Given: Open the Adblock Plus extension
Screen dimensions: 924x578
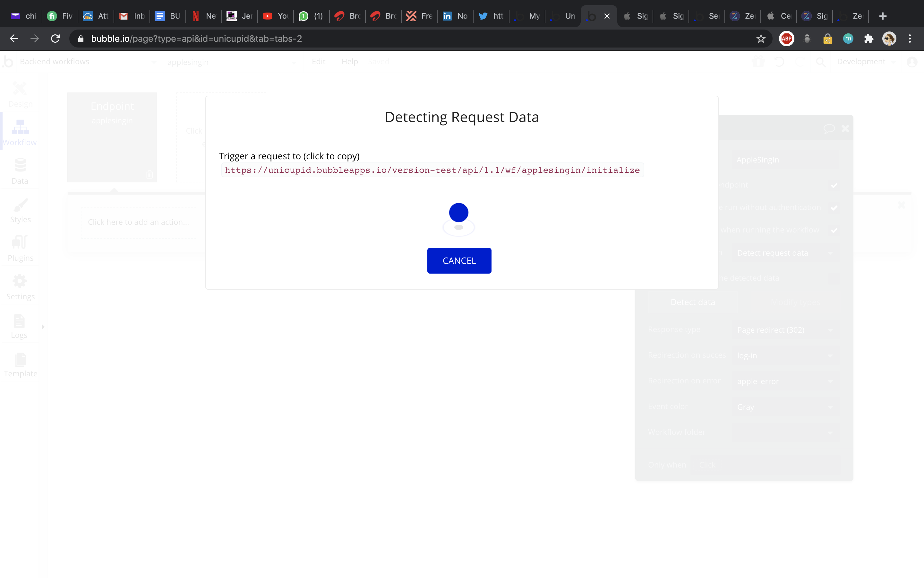Looking at the screenshot, I should [787, 39].
